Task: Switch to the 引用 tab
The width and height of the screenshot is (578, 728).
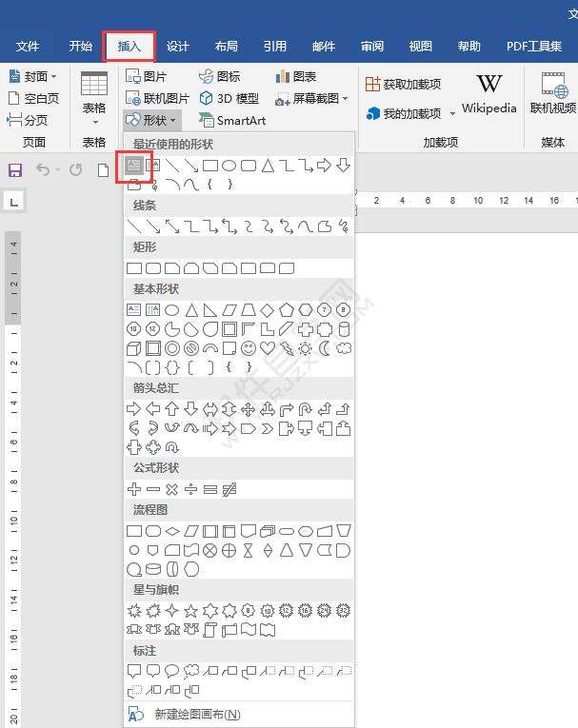Action: coord(274,47)
